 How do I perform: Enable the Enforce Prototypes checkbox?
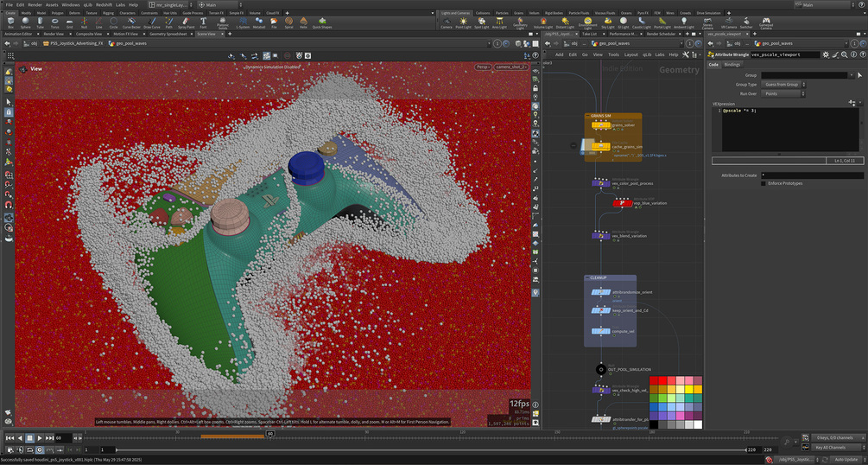[x=763, y=183]
